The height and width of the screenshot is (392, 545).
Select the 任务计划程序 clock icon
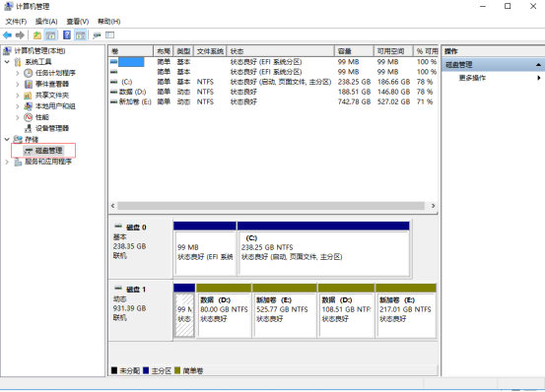(29, 73)
